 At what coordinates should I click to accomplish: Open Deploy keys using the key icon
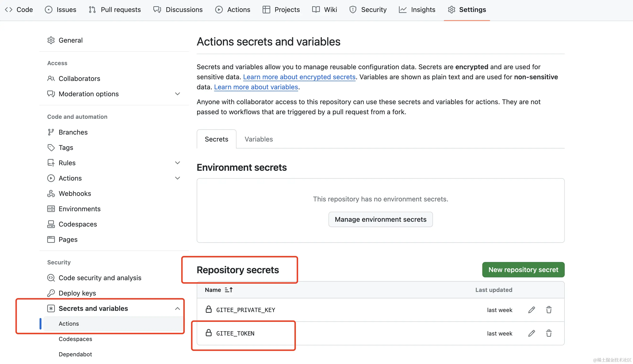(51, 293)
